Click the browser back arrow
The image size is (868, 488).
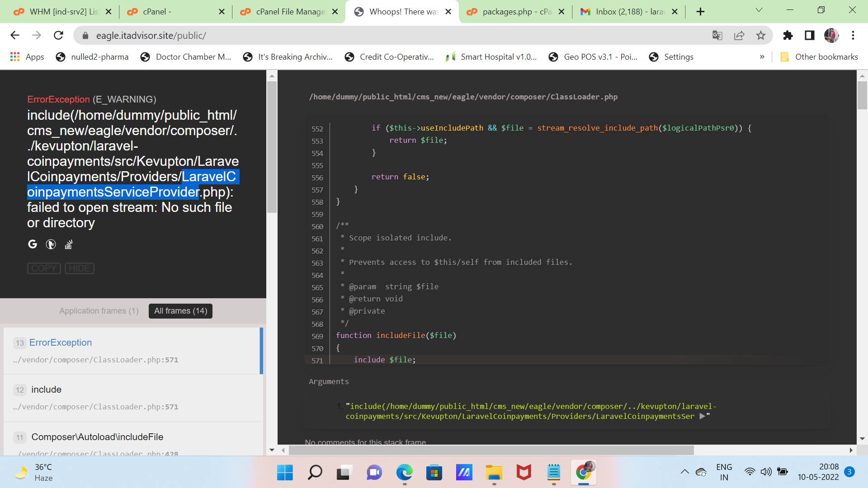point(15,35)
